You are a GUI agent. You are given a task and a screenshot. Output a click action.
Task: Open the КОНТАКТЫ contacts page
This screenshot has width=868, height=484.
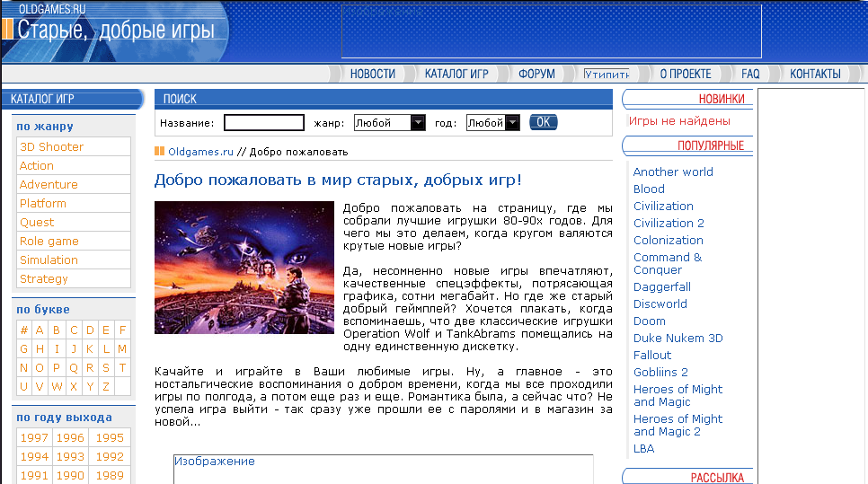click(x=815, y=74)
